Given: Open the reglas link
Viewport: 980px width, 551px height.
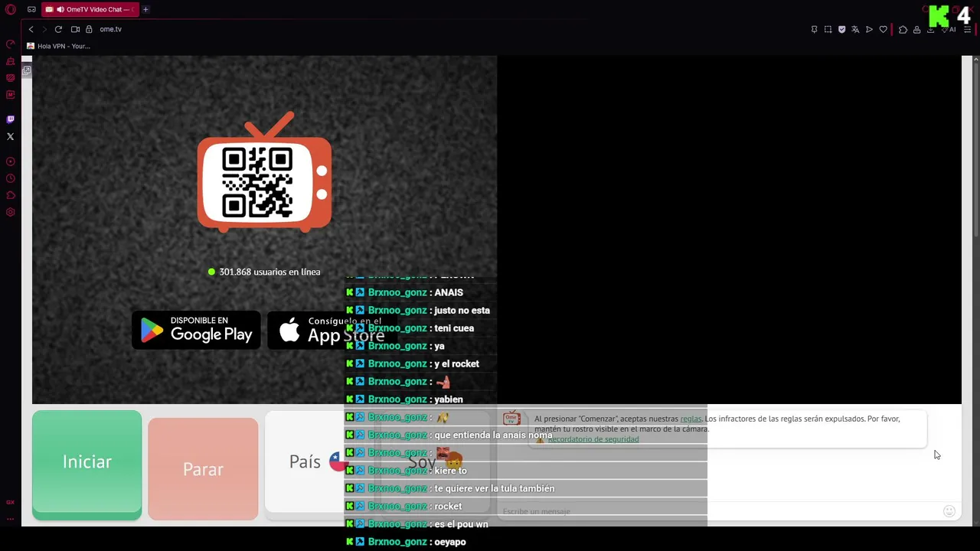Looking at the screenshot, I should coord(691,419).
